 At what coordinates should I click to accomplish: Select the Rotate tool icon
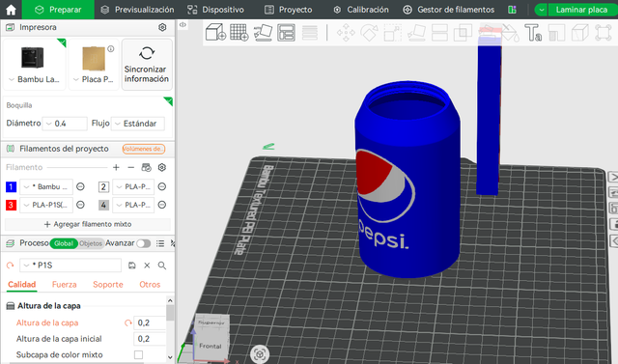coord(369,32)
